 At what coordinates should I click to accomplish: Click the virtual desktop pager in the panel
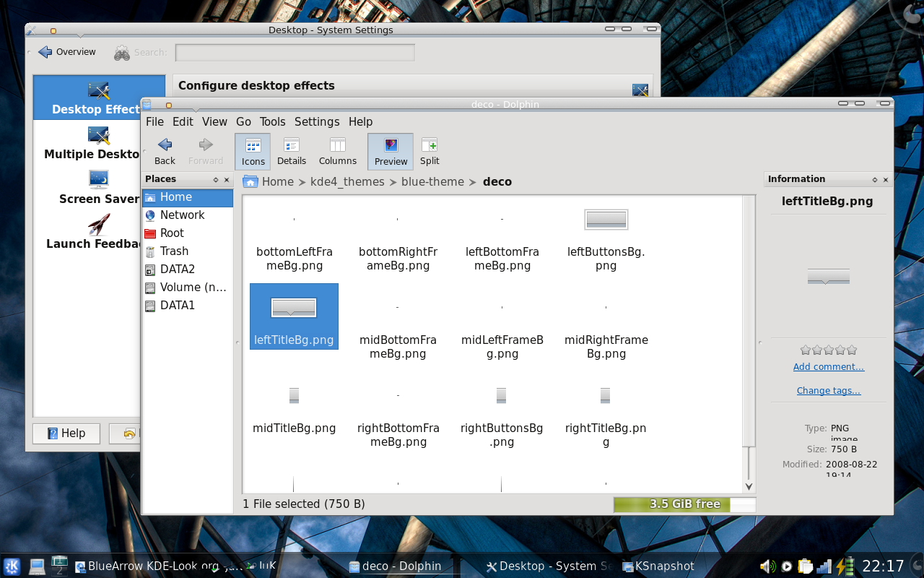59,566
